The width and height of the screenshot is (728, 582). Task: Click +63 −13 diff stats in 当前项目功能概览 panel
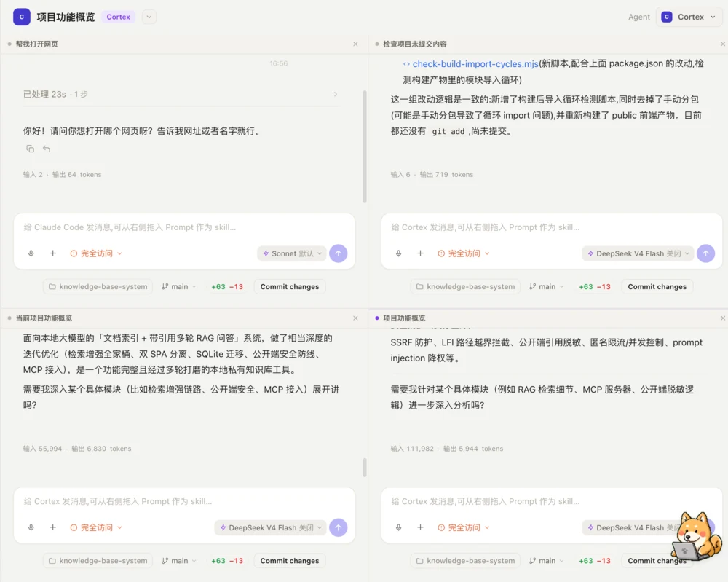click(x=227, y=561)
